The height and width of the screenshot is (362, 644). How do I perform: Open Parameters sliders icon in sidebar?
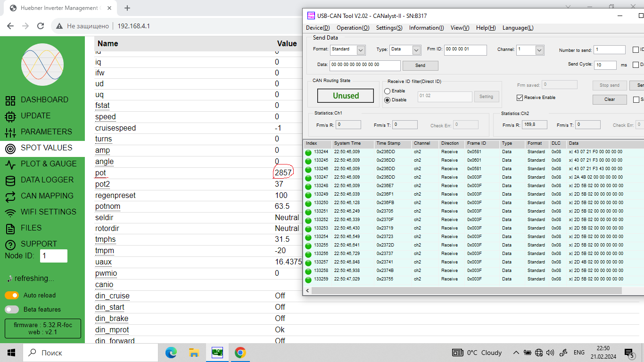10,132
